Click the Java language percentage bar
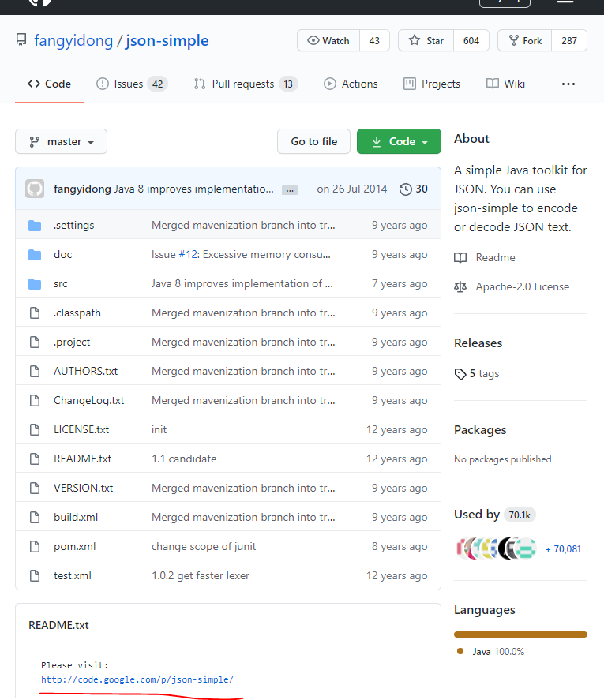The height and width of the screenshot is (700, 604). (520, 634)
